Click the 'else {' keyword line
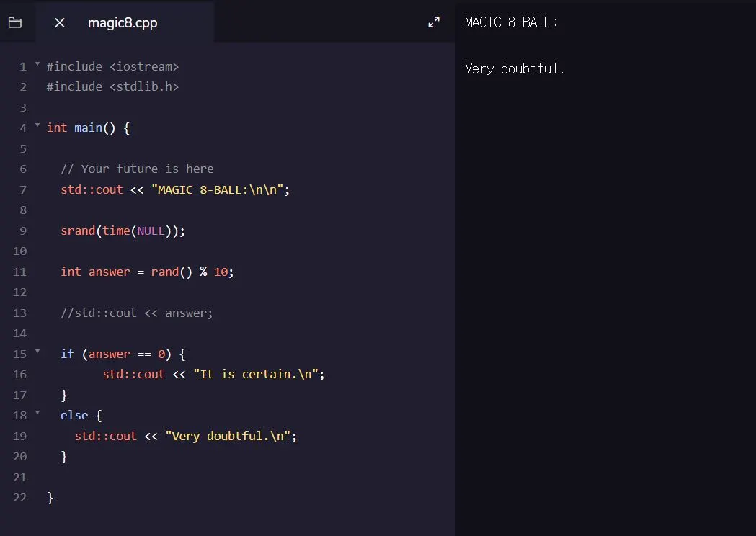The image size is (756, 536). tap(81, 416)
